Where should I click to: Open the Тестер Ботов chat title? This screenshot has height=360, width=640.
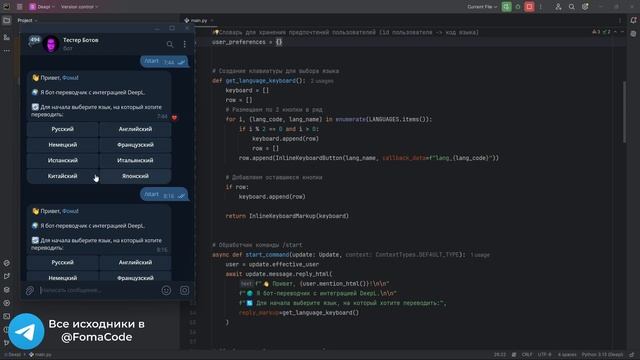pos(80,40)
